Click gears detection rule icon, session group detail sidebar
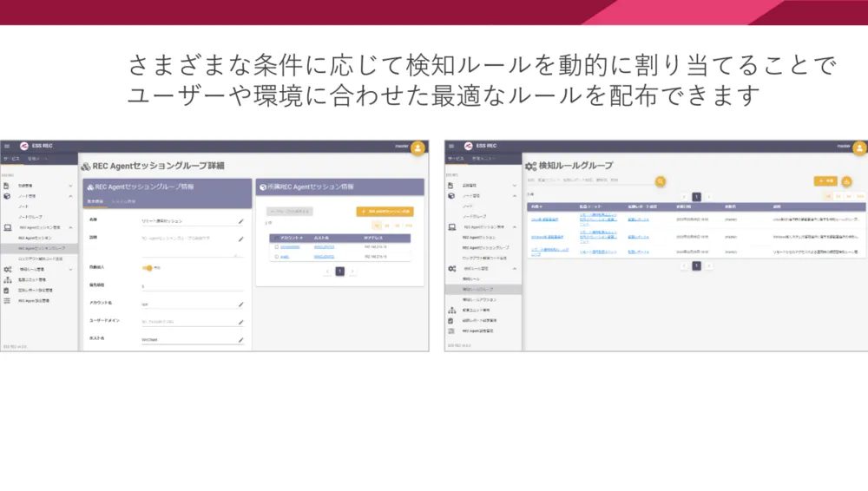868x491 pixels. tap(7, 270)
